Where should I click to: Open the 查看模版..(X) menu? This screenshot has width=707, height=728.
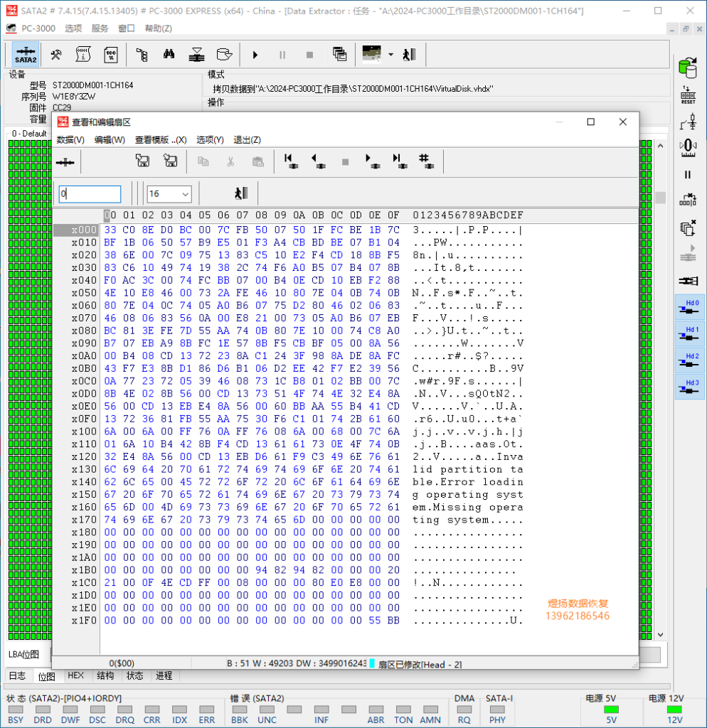[161, 140]
